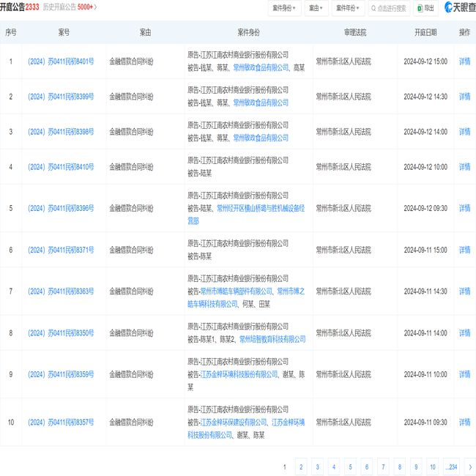Go to page 8

click(x=400, y=467)
